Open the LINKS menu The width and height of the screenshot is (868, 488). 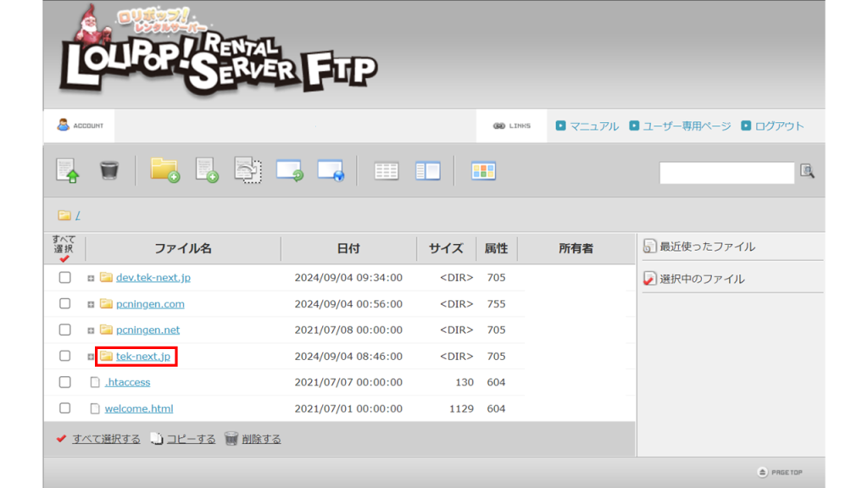[x=511, y=125]
